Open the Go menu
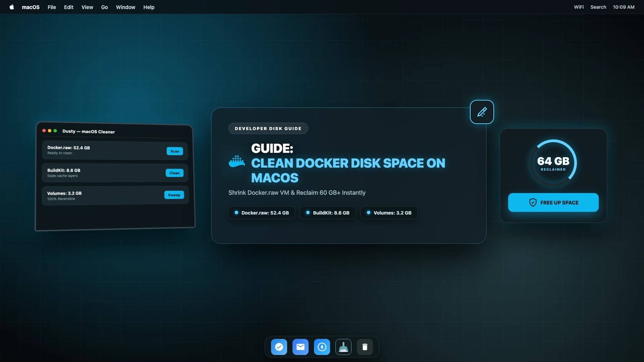644x362 pixels. (104, 7)
